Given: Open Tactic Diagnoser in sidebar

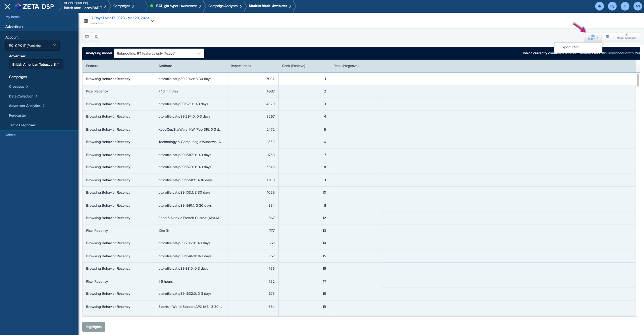Looking at the screenshot, I should (x=22, y=125).
